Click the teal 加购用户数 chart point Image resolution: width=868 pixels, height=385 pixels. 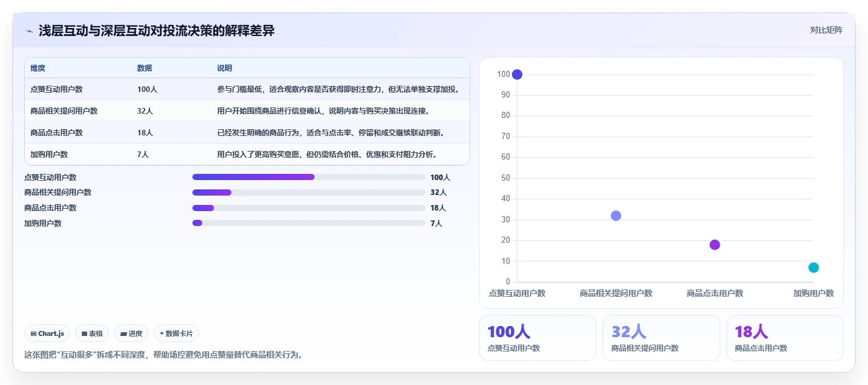point(813,268)
